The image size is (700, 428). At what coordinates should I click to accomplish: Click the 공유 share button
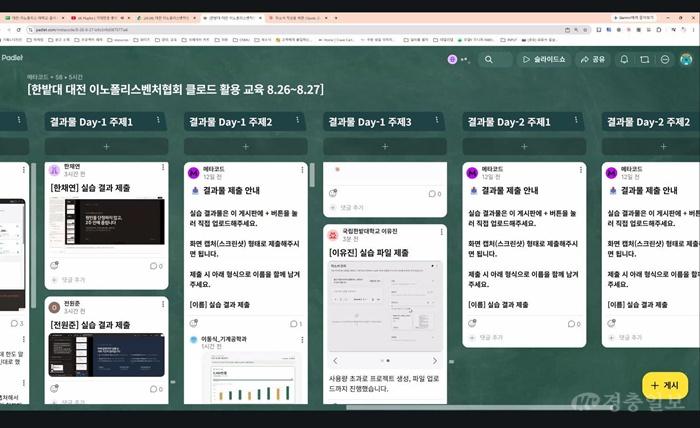[593, 59]
